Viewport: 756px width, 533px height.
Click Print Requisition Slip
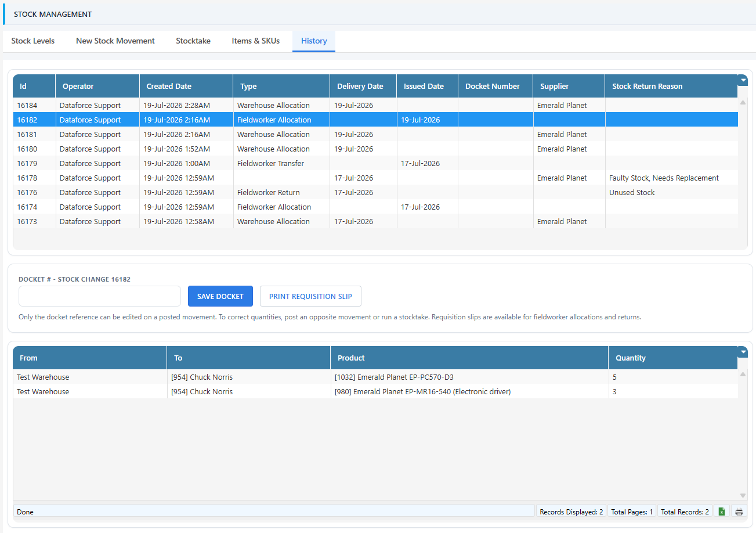tap(310, 296)
